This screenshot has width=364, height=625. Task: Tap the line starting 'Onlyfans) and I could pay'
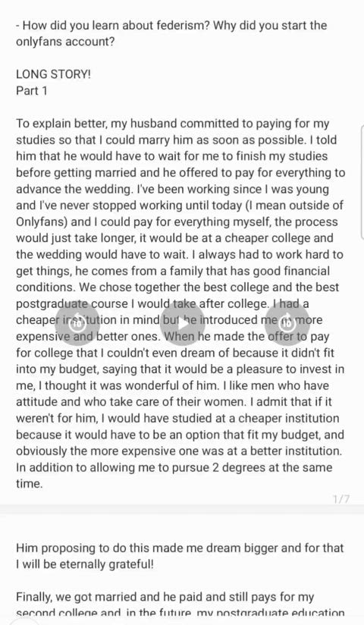click(177, 222)
